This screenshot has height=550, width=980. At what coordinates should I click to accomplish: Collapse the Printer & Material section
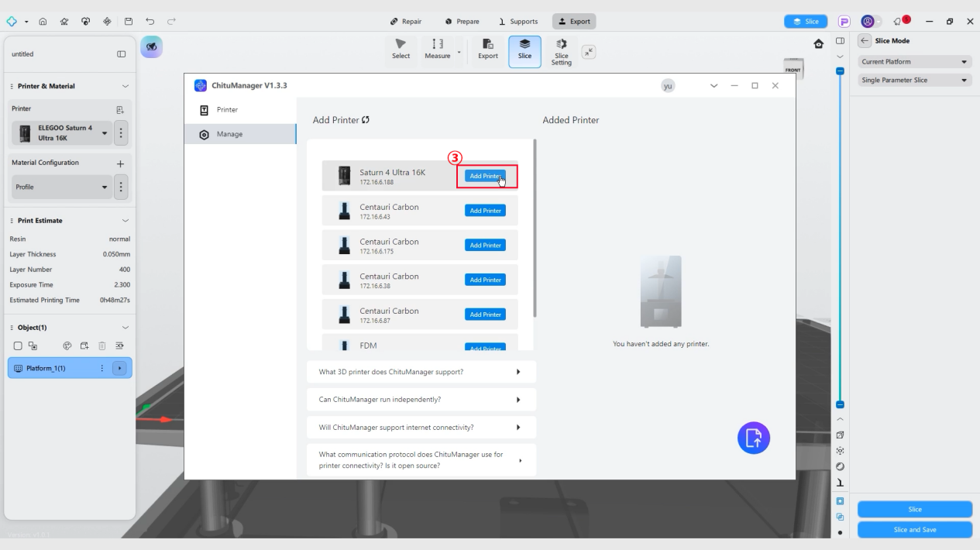click(126, 86)
